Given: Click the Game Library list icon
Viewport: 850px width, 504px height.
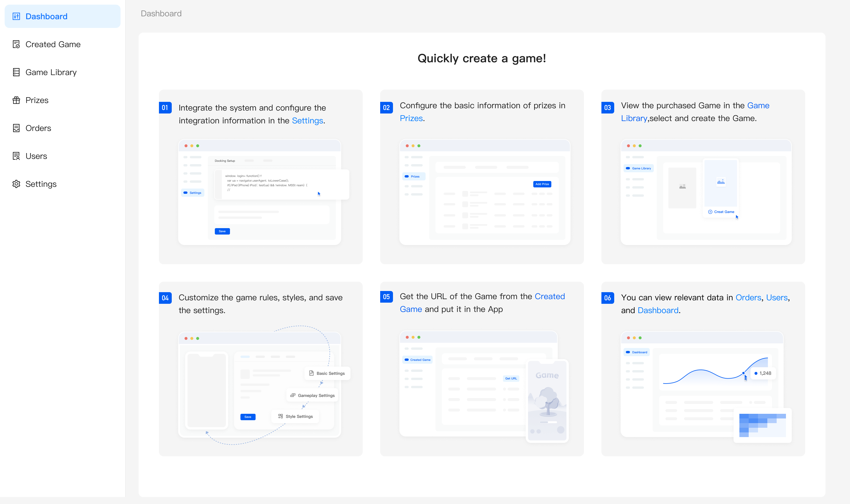Looking at the screenshot, I should pyautogui.click(x=16, y=72).
